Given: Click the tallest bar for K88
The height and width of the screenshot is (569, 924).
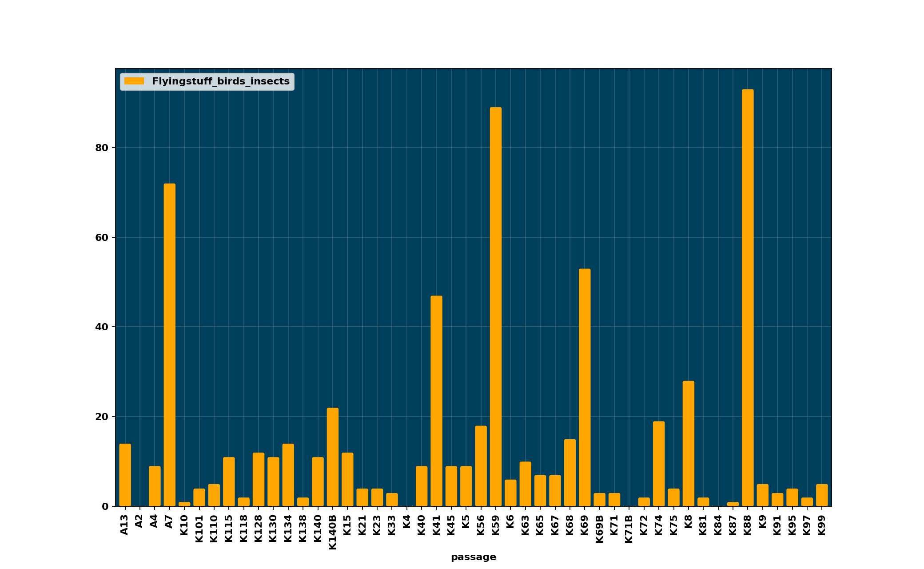Looking at the screenshot, I should pos(748,298).
